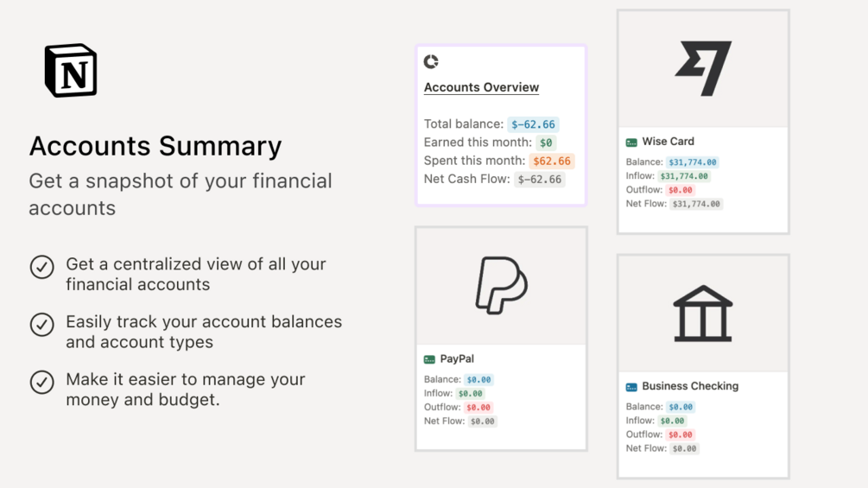Click the Spent this month $62.66 tag
The width and height of the screenshot is (868, 488).
click(552, 161)
